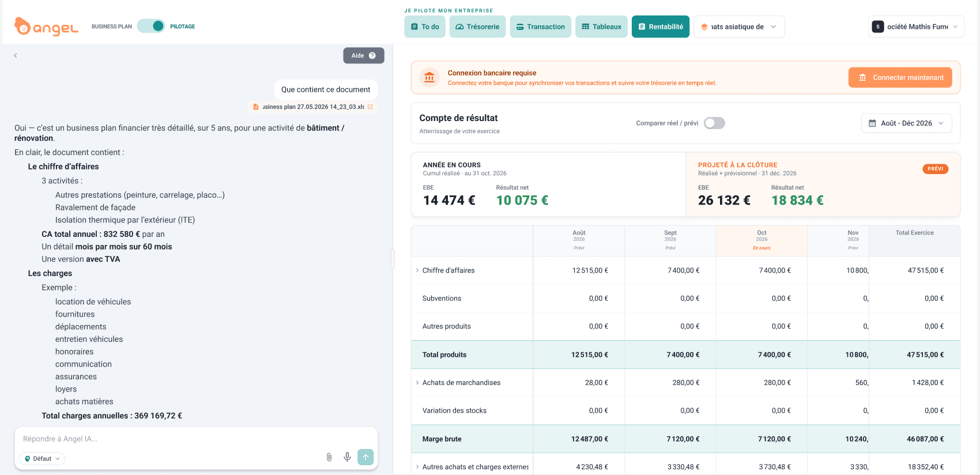Click Connecter maintenant button
Image resolution: width=980 pixels, height=475 pixels.
(x=900, y=77)
